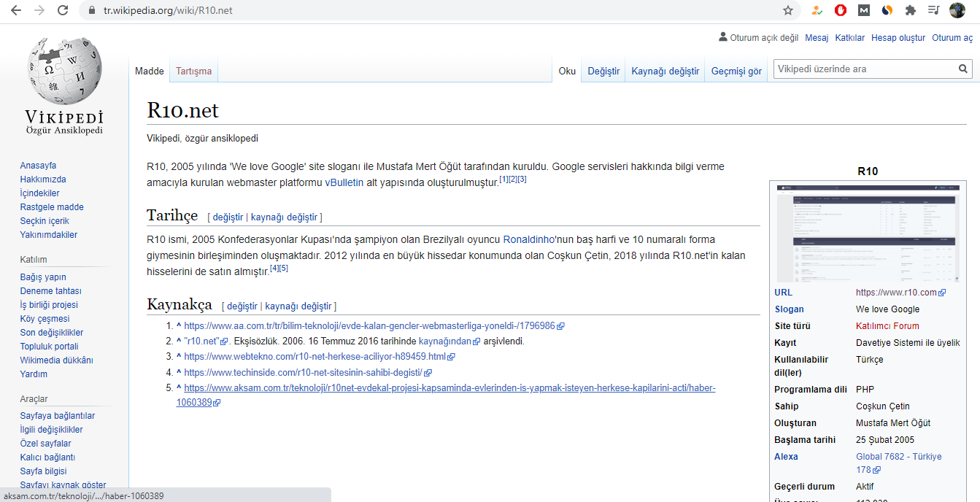Open Anasayfa in the sidebar

[x=38, y=166]
